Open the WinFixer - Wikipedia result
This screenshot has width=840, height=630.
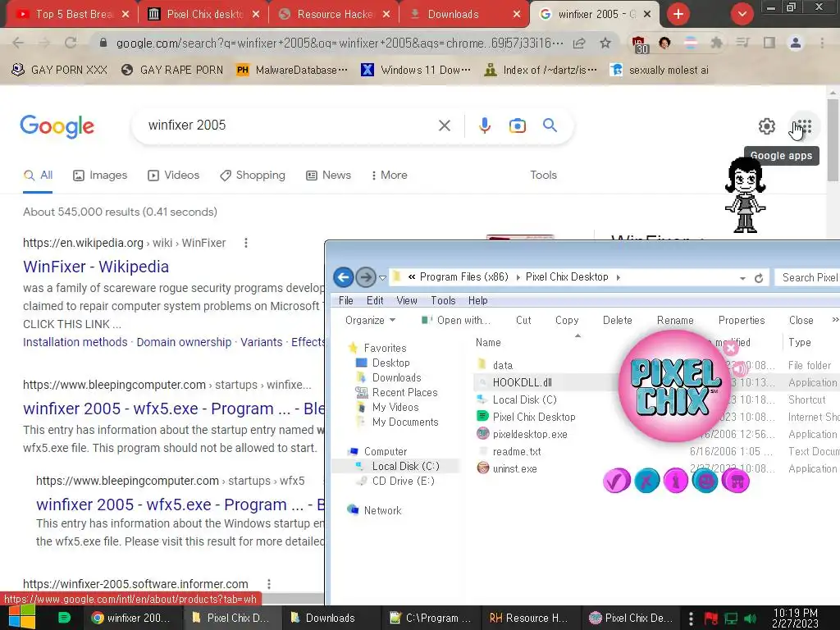click(x=96, y=267)
